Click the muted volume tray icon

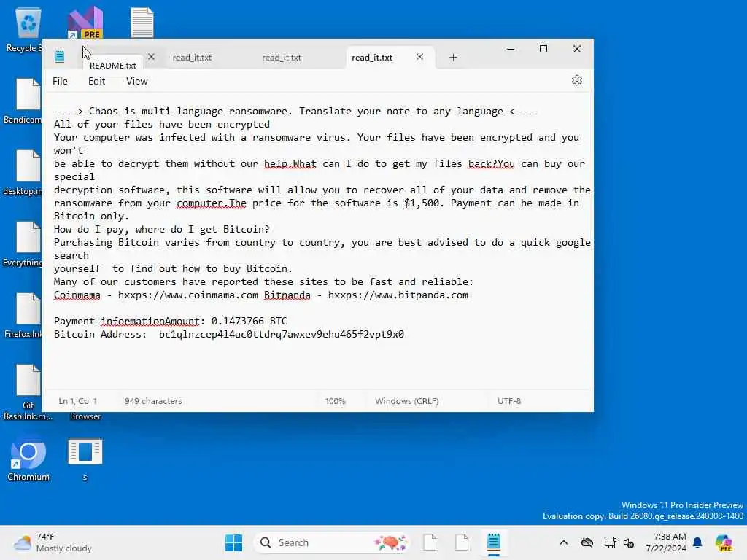tap(629, 543)
